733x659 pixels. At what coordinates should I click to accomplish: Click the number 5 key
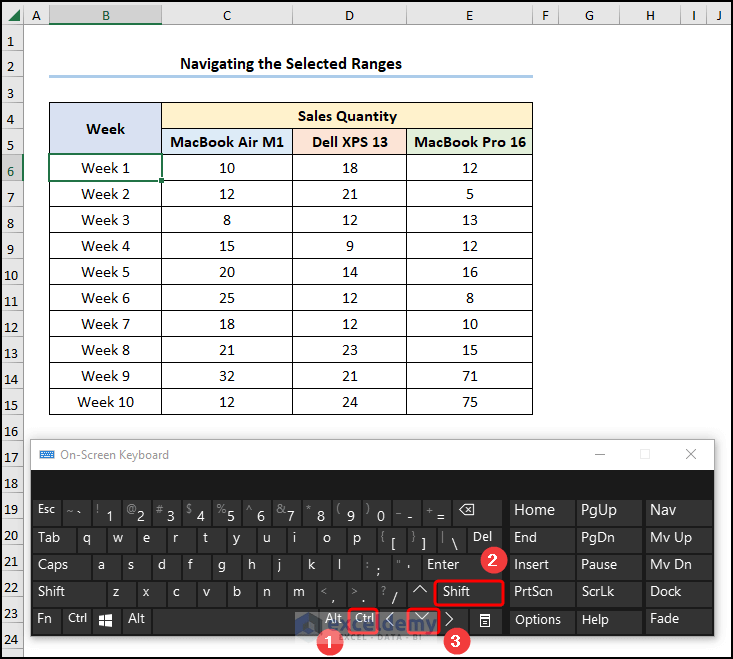pos(227,512)
